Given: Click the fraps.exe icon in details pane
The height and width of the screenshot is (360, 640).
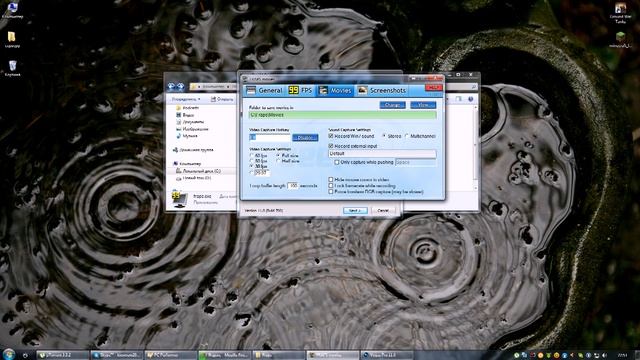Looking at the screenshot, I should click(180, 200).
